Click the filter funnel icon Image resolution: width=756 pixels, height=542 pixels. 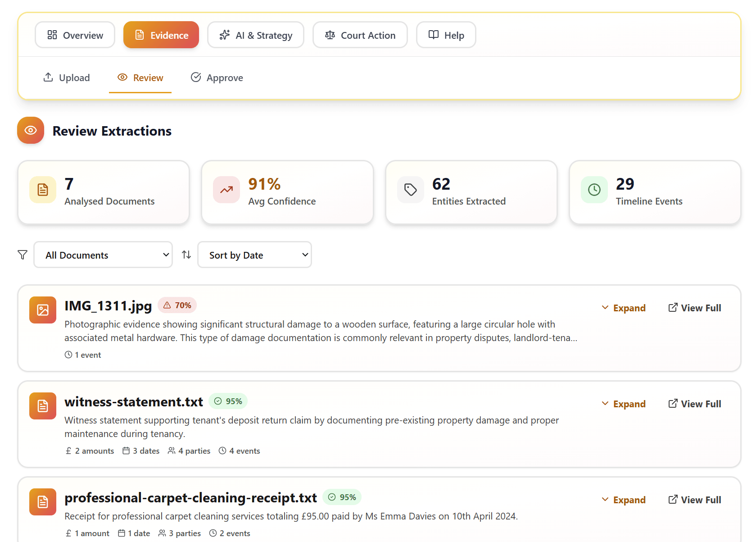point(22,255)
